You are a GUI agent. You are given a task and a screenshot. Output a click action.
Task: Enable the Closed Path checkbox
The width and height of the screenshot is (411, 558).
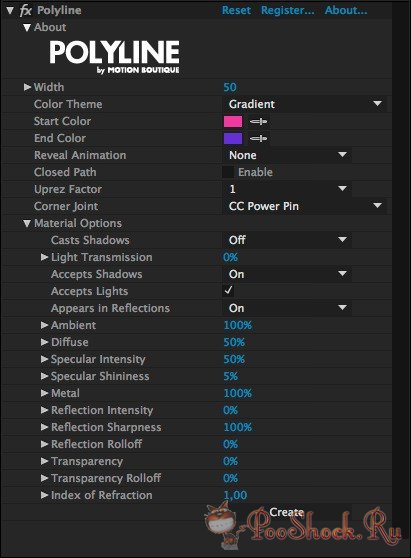click(228, 172)
